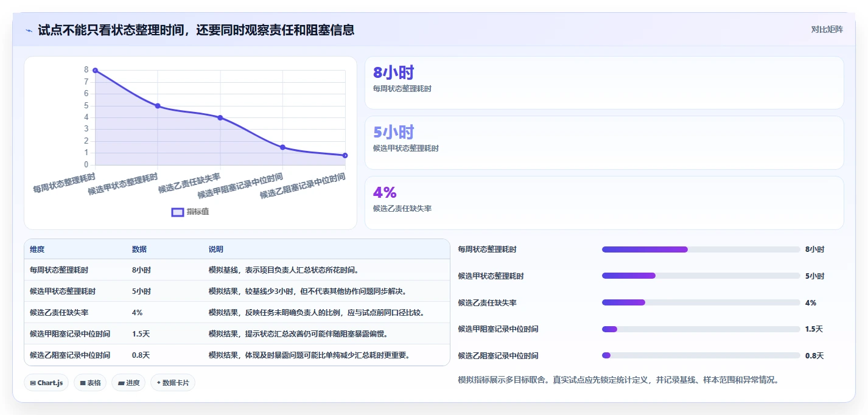Click the table data cell 4%
Viewport: 868px width, 415px height.
point(137,313)
